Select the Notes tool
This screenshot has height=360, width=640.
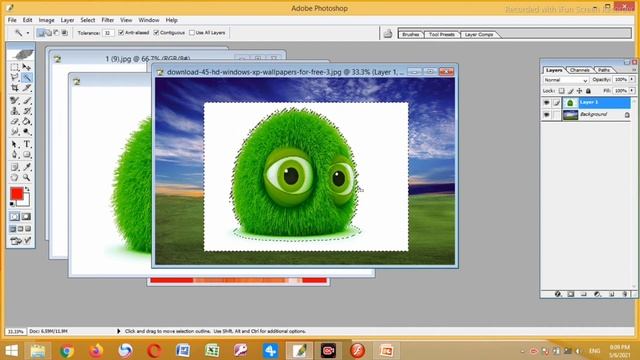tap(15, 167)
